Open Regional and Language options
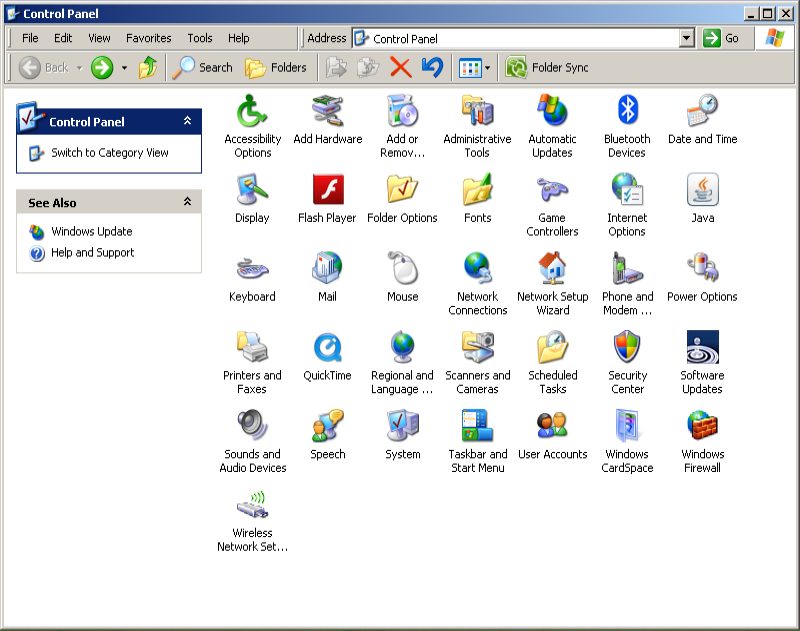Screen dimensions: 800x631 click(x=402, y=362)
